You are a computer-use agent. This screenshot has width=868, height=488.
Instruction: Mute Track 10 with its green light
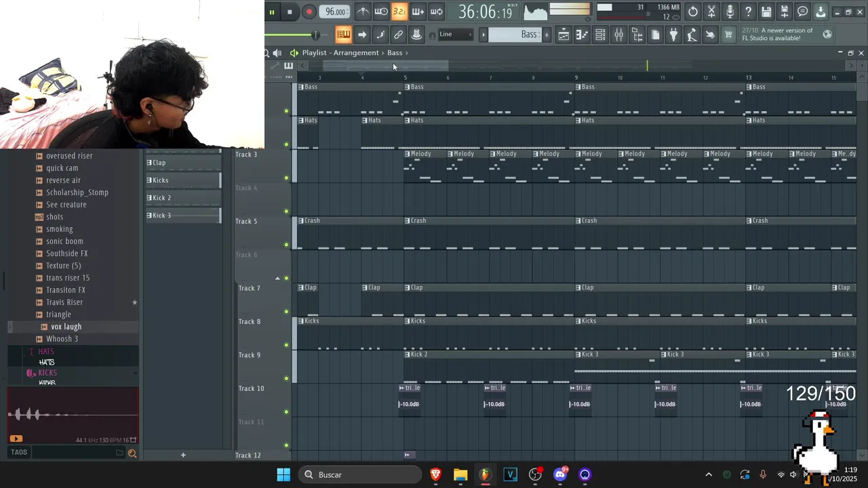click(x=286, y=412)
